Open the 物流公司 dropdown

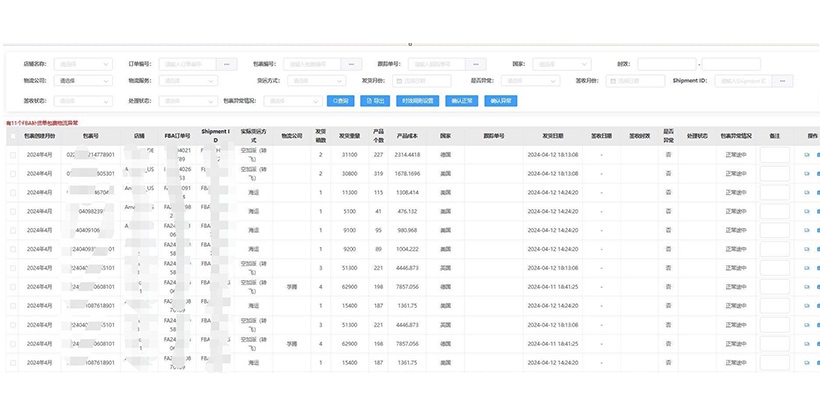[x=84, y=81]
